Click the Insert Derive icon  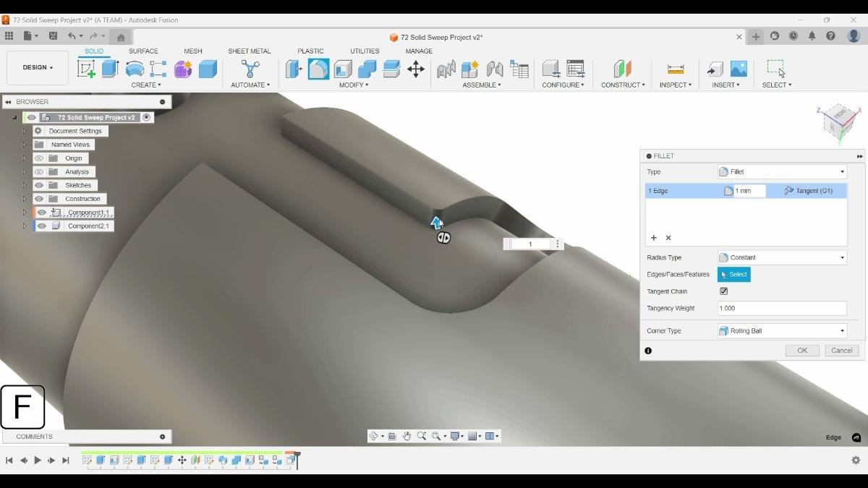715,69
